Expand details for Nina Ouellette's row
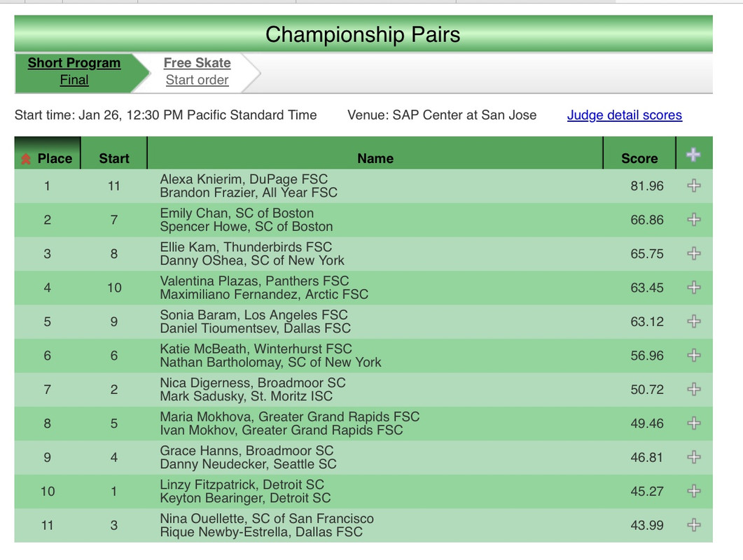Image resolution: width=743 pixels, height=560 pixels. [x=693, y=525]
